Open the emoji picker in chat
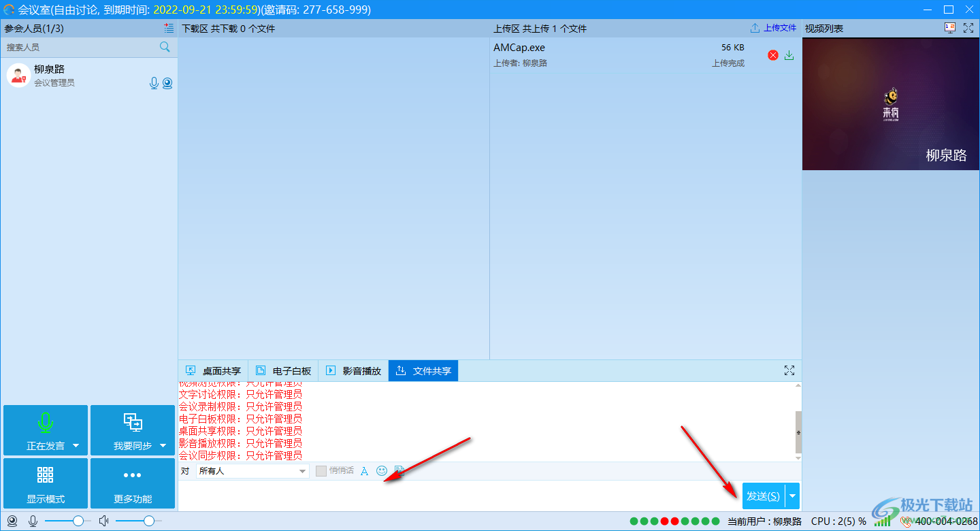The width and height of the screenshot is (980, 531). 382,470
